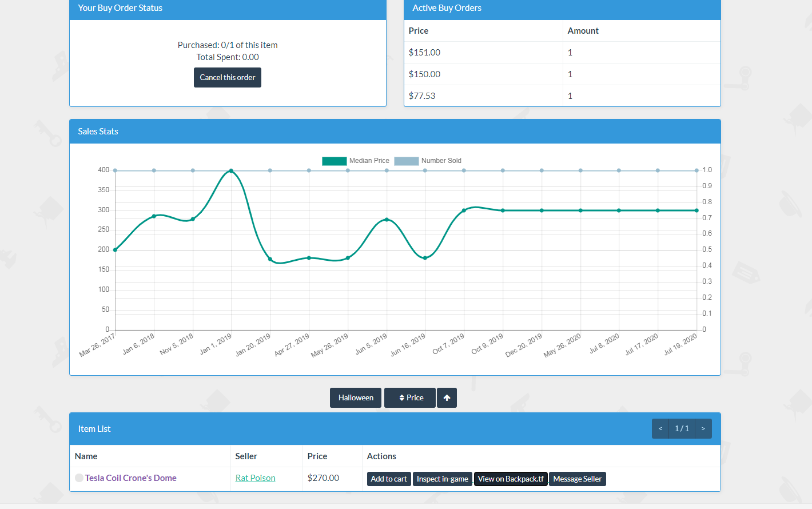Inspect the item in-game
The image size is (812, 509).
[x=443, y=479]
